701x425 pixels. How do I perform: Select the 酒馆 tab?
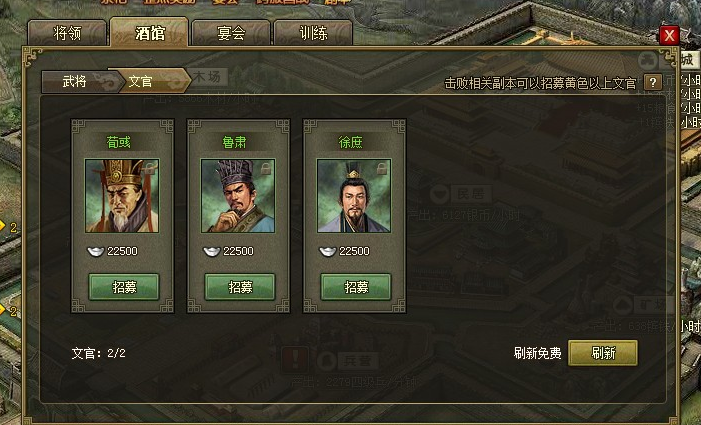coord(149,32)
